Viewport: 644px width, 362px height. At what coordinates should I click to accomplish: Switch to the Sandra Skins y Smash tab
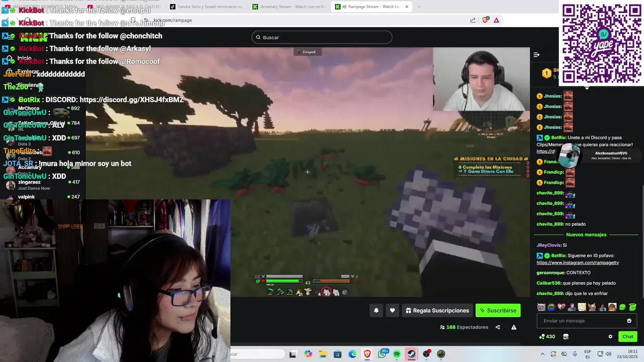pyautogui.click(x=206, y=7)
